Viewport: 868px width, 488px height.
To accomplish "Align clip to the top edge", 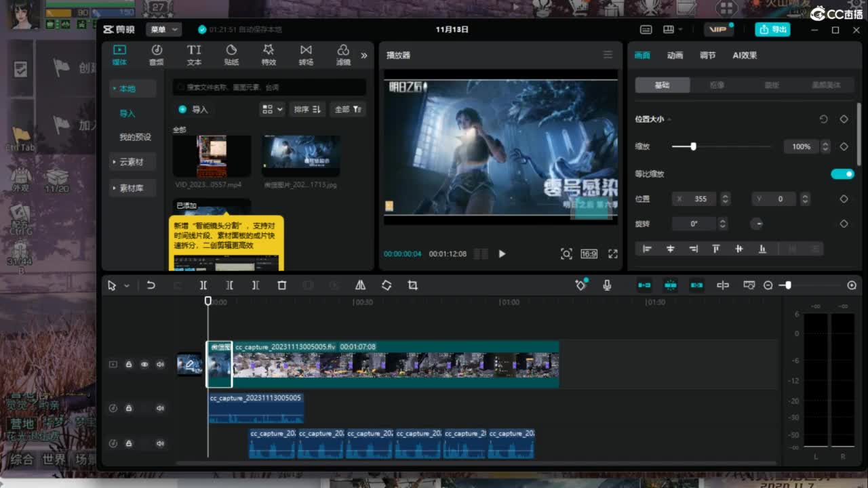I will (x=716, y=249).
